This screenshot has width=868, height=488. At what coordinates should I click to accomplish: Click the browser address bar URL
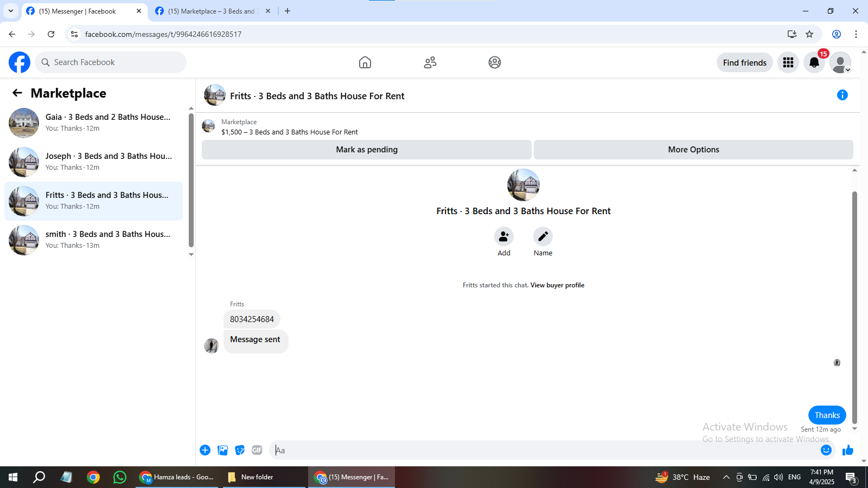pos(163,34)
